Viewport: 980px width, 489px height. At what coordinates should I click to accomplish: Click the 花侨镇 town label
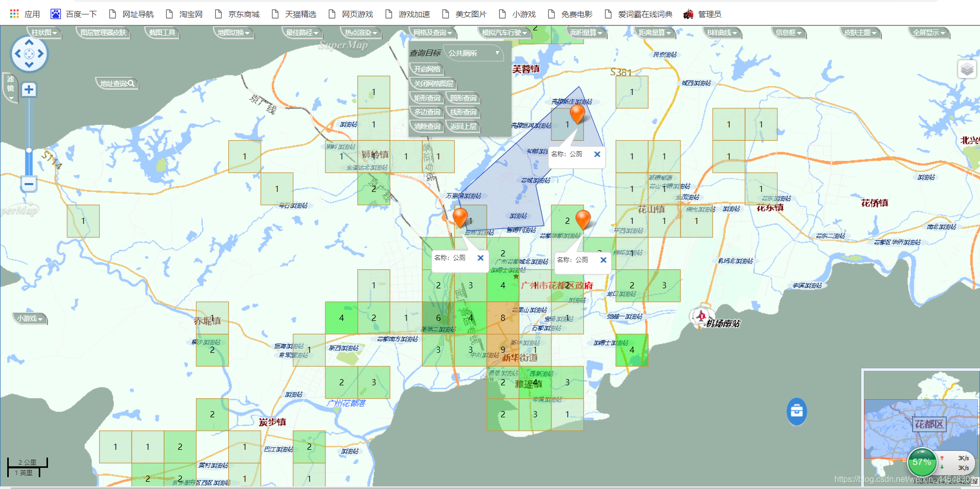click(875, 203)
